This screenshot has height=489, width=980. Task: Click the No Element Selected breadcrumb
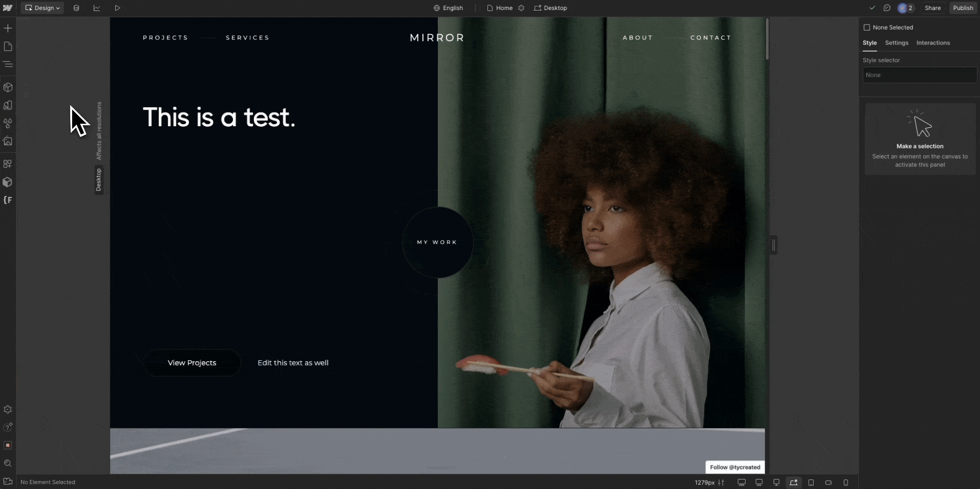click(x=48, y=482)
